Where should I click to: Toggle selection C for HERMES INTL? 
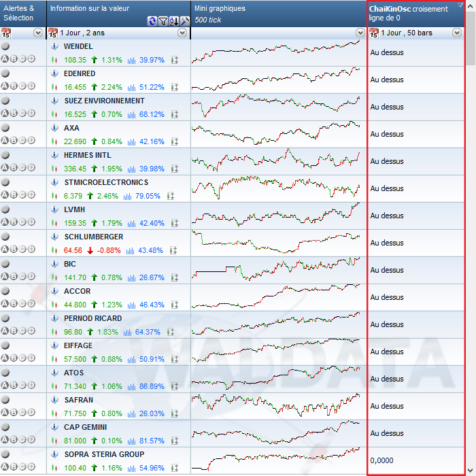(22, 167)
